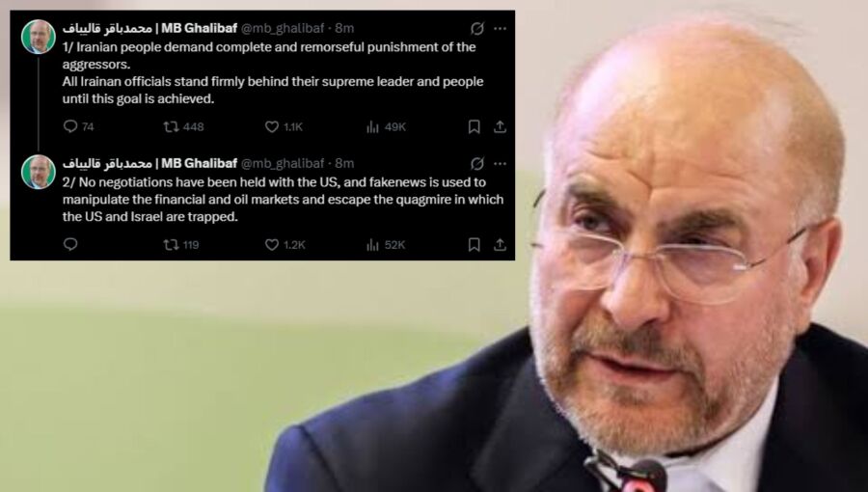Viewport: 868px width, 492px height.
Task: View analytics showing 49K views
Action: 386,127
